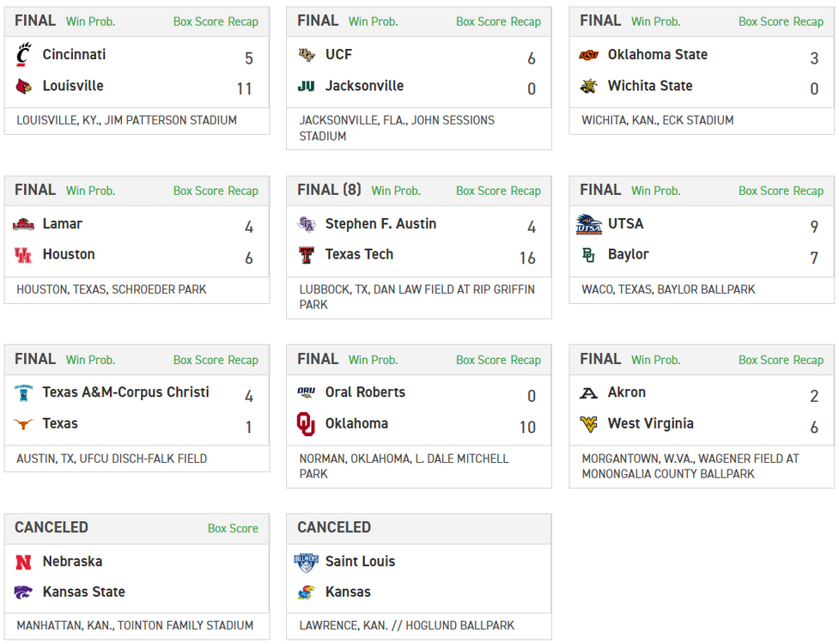Viewport: 839px width, 644px height.
Task: Click the Kansas Jayhawks logo
Action: point(306,592)
